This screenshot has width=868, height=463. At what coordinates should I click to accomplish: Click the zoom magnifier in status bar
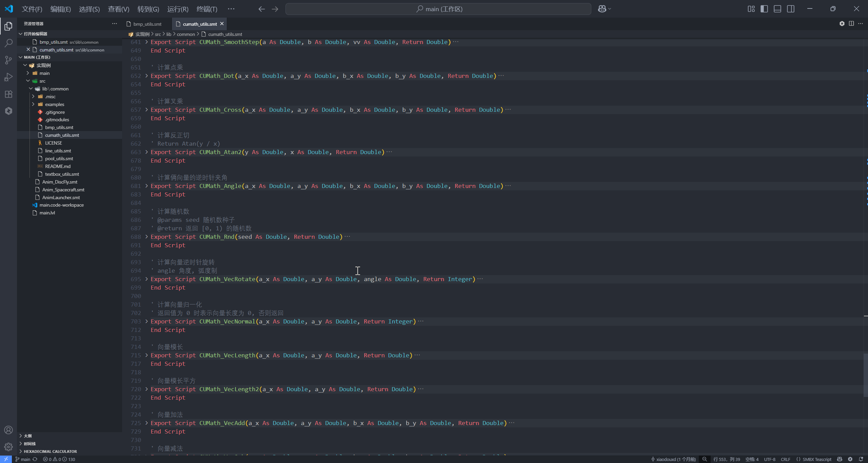(705, 459)
